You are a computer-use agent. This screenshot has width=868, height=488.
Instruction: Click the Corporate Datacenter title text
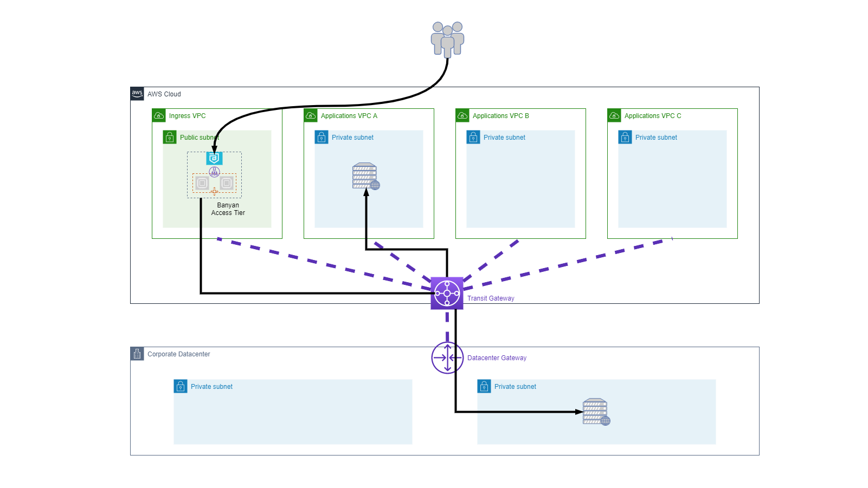pos(178,354)
